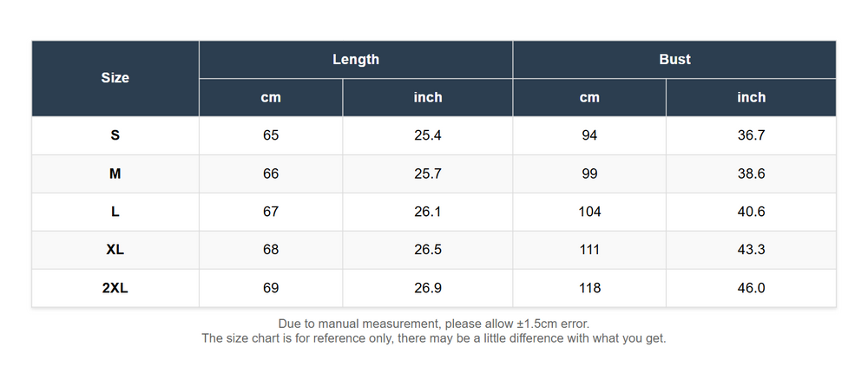Click the 65 cm length cell
Image resolution: width=868 pixels, height=373 pixels.
[271, 135]
